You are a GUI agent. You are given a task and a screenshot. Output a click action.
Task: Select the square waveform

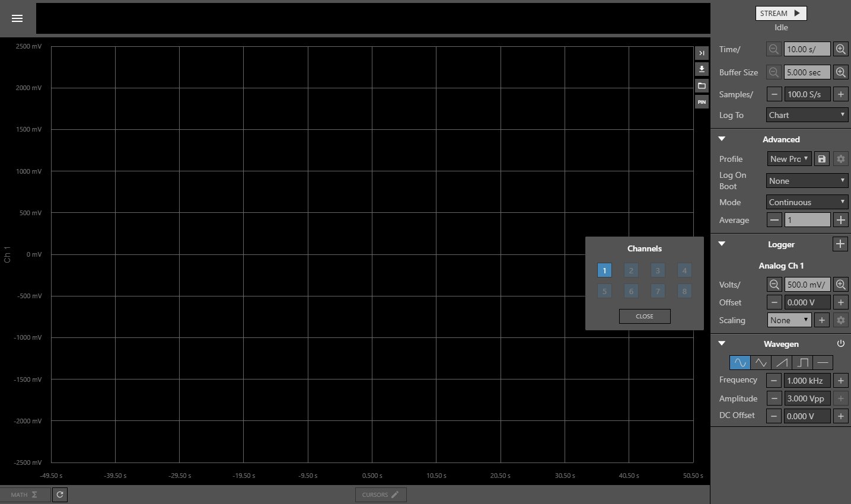coord(802,362)
